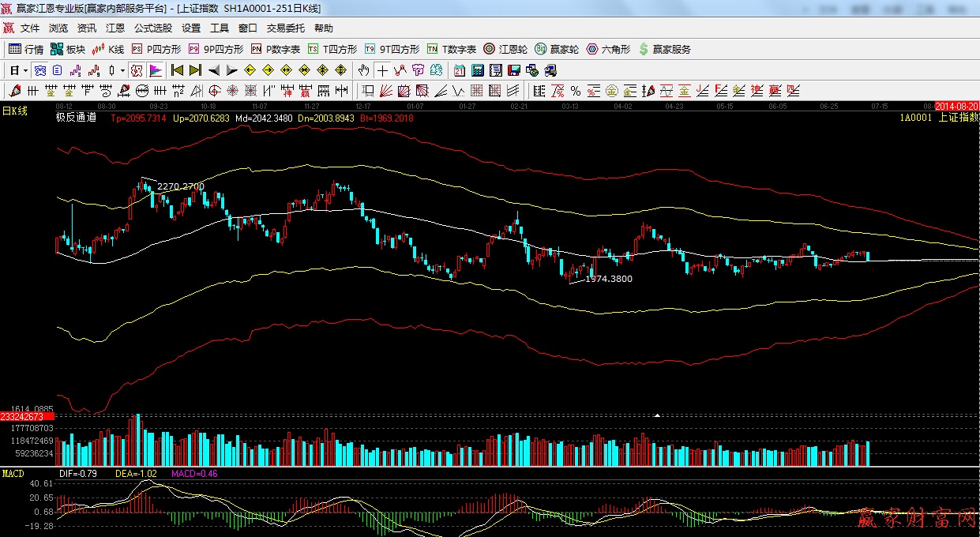Click the 行情 quotes button
Screen dimensions: 980x537
click(x=26, y=49)
